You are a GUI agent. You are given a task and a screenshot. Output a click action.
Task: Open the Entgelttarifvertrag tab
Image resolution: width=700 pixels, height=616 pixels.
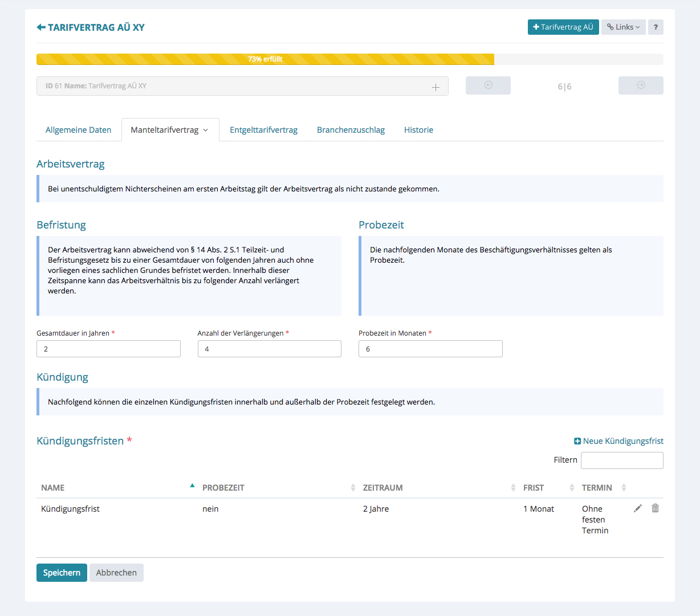click(263, 130)
